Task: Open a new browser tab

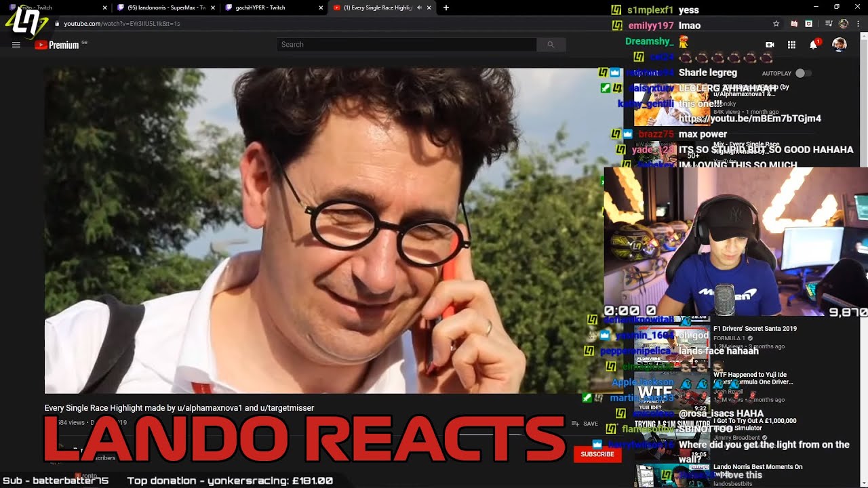Action: pos(446,7)
